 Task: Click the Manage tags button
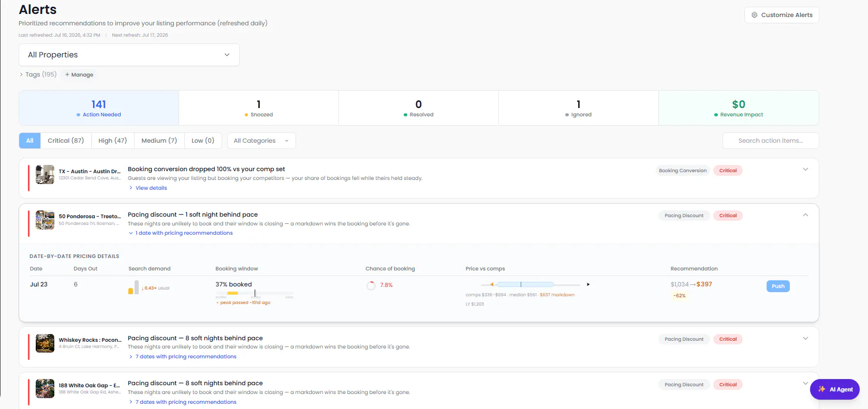[x=79, y=74]
